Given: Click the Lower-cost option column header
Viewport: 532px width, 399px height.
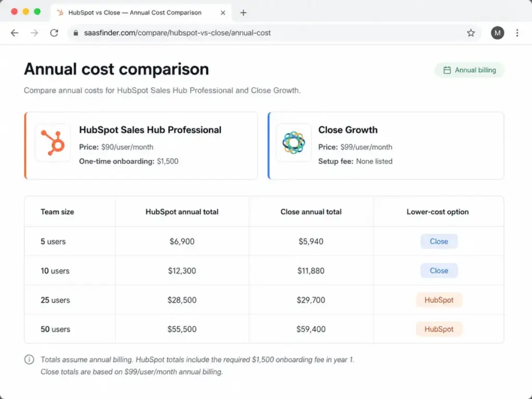Looking at the screenshot, I should [x=437, y=212].
